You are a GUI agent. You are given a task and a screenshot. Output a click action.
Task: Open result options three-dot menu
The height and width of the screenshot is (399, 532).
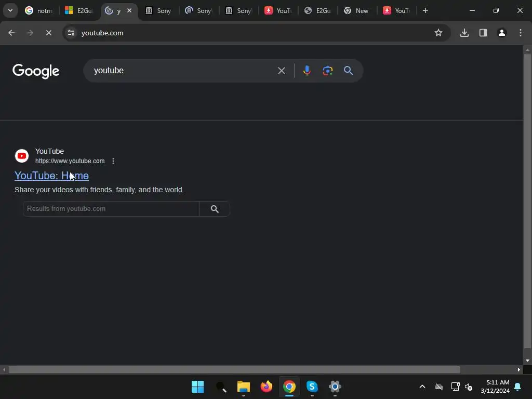tap(113, 161)
